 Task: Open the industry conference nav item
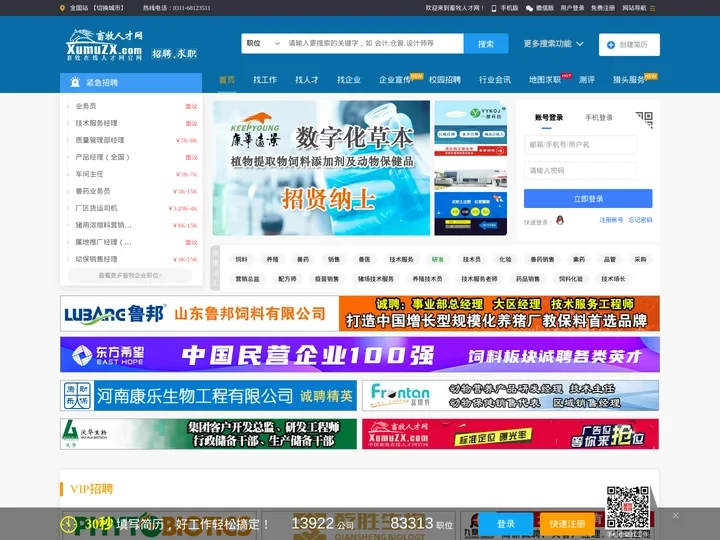pos(495,80)
